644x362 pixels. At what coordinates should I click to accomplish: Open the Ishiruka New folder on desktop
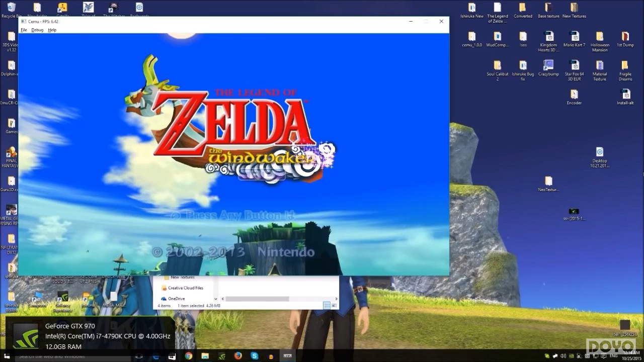[x=472, y=10]
